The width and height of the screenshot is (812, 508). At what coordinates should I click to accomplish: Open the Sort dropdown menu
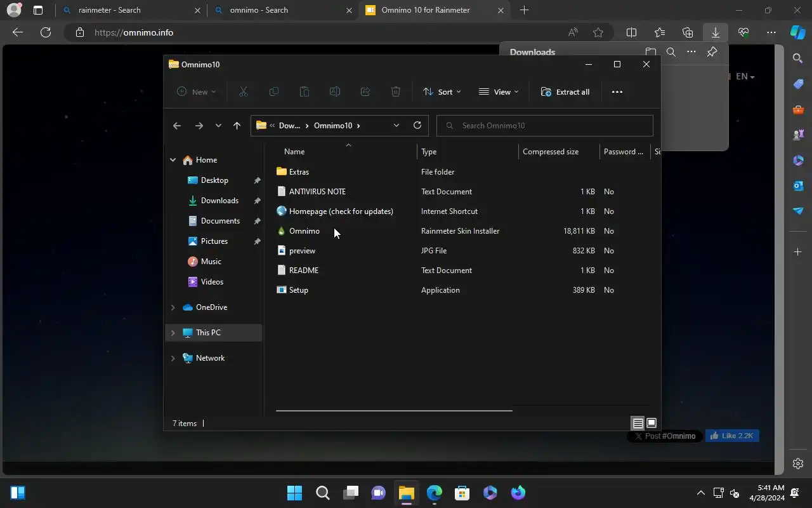point(442,91)
